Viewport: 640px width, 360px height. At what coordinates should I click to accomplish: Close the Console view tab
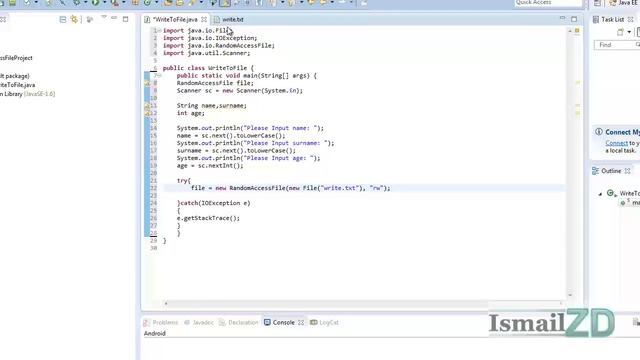(301, 322)
